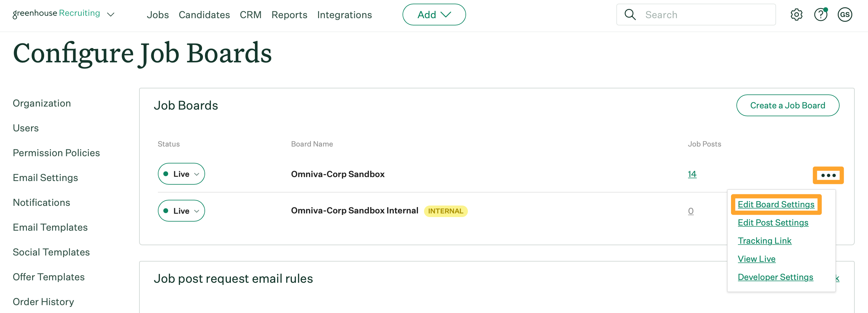Screen dimensions: 868x313
Task: Click the Omniva-Corp Sandbox ellipsis menu icon
Action: 828,175
